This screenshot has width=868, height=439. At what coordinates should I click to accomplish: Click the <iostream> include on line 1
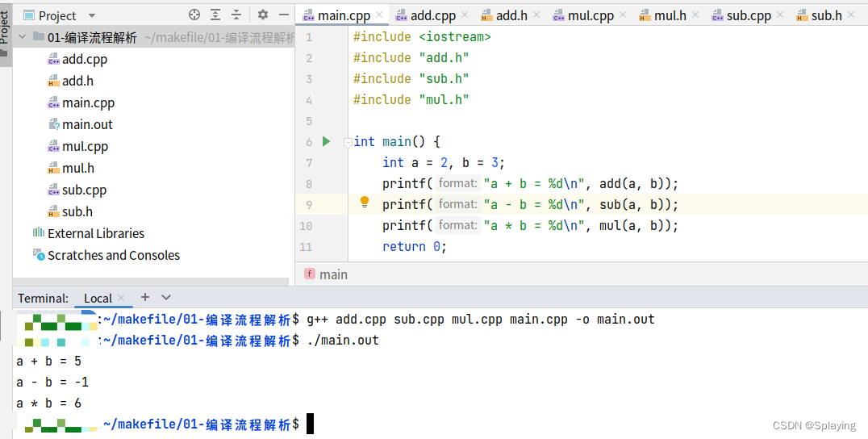tap(454, 36)
